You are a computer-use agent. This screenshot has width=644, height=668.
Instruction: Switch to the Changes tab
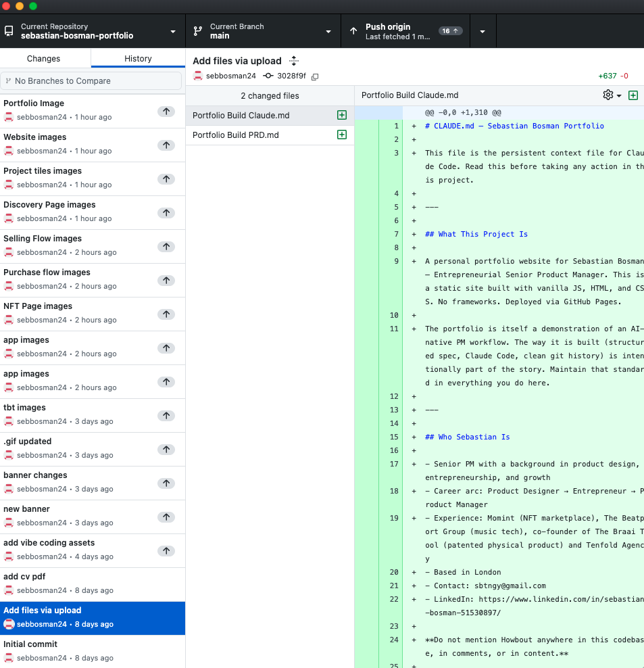pyautogui.click(x=43, y=59)
